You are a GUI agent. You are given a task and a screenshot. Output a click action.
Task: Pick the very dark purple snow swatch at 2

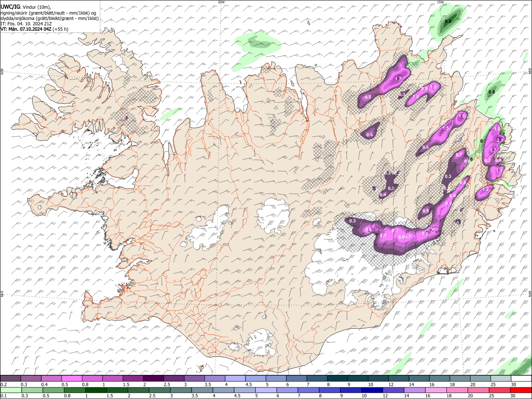point(153,378)
